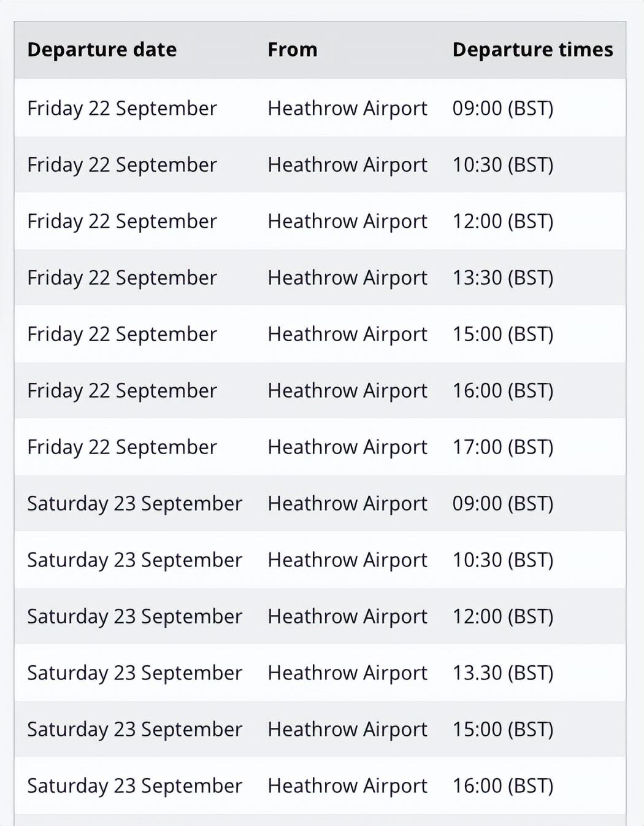Select the Friday 13:30 (BST) departure time

click(x=503, y=278)
